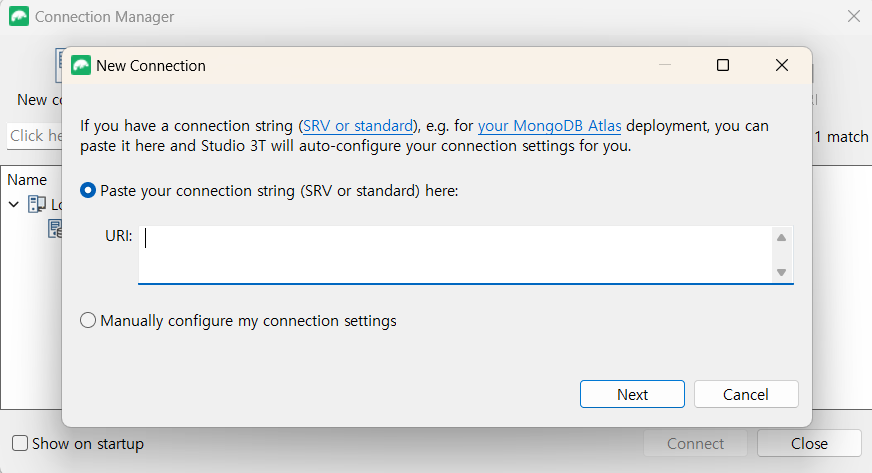
Task: Open the SRV or standard link
Action: pos(358,126)
